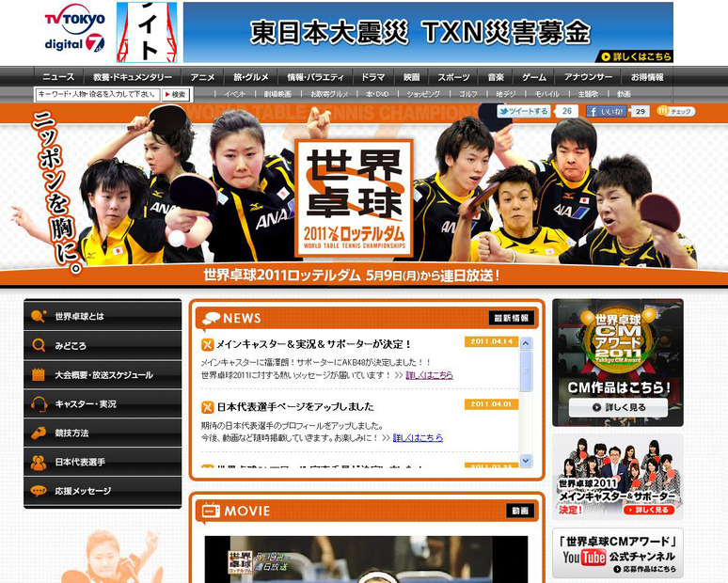Go to the 地デジ sub-navigation link
Viewport: 728px width, 583px height.
[506, 94]
